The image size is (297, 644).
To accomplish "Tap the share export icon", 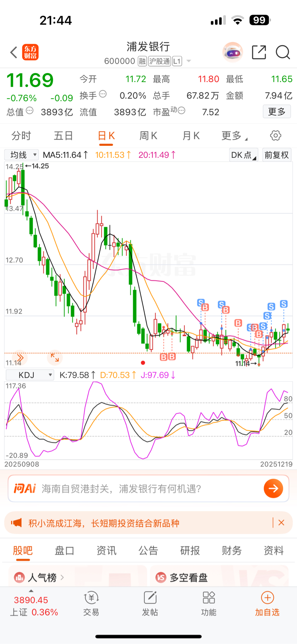I will tap(259, 52).
